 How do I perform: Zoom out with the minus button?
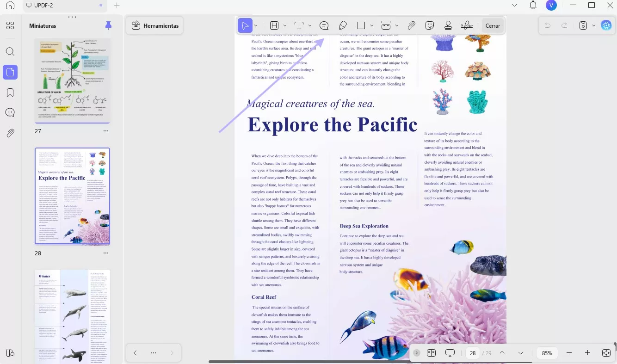(x=569, y=353)
